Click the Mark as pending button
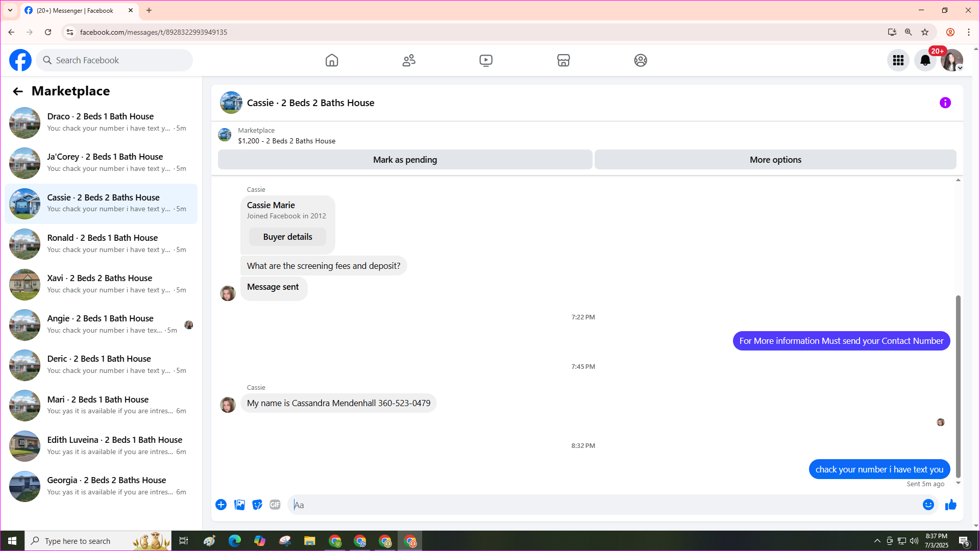The height and width of the screenshot is (551, 980). click(405, 160)
